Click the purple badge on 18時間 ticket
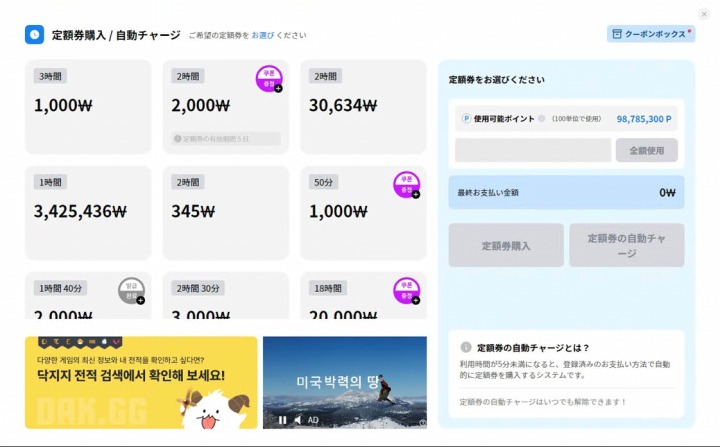 click(406, 290)
